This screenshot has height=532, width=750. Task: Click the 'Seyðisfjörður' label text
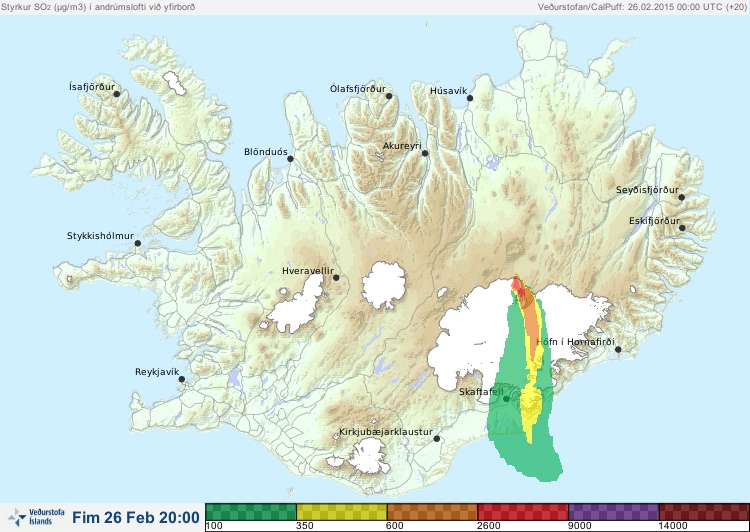pyautogui.click(x=647, y=190)
